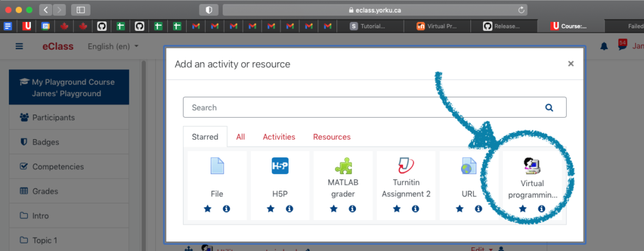Open the pinned Google Docs tab
This screenshot has width=644, height=251.
click(x=8, y=26)
